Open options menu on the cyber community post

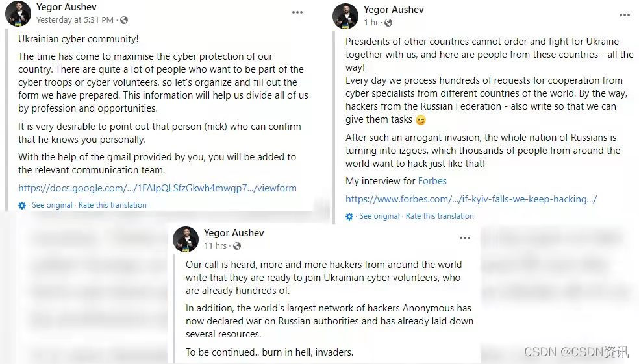[297, 12]
